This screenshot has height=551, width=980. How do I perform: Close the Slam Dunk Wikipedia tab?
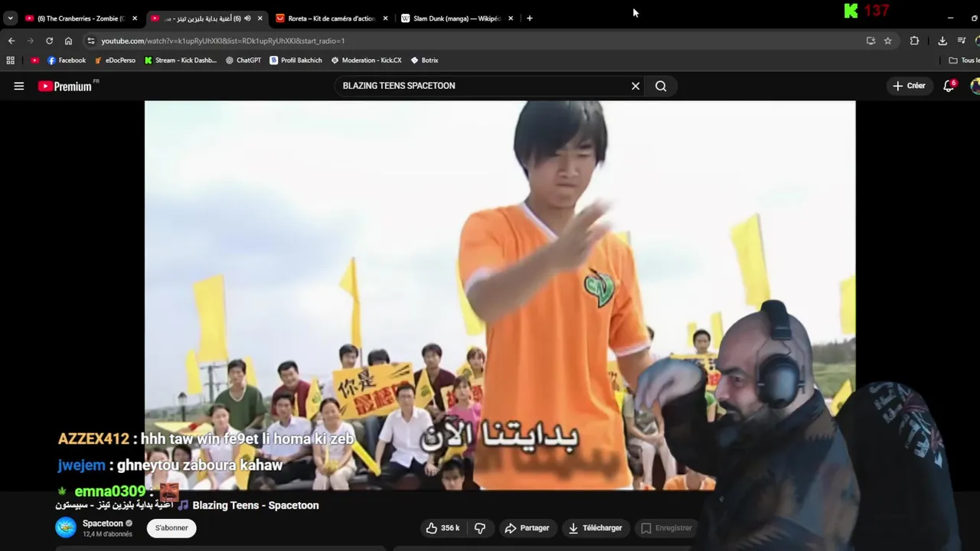pos(511,18)
